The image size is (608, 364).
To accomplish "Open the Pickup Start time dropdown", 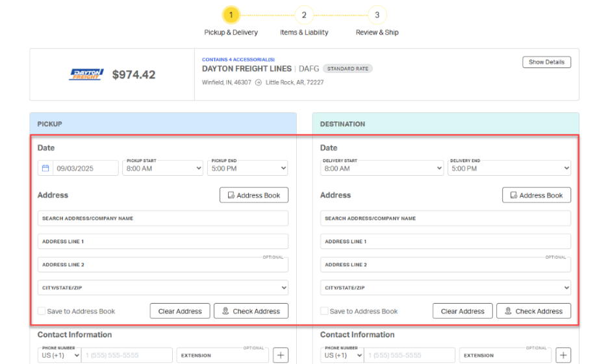I will pyautogui.click(x=163, y=168).
